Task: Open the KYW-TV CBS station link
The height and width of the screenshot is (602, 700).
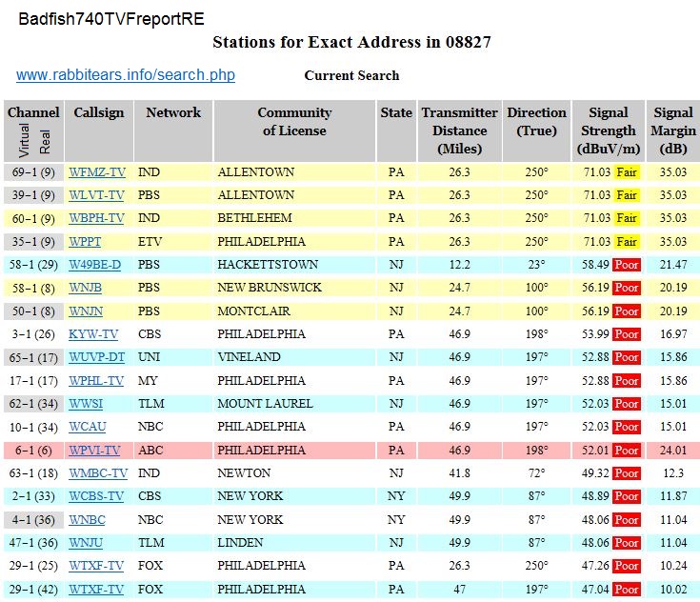Action: point(93,334)
